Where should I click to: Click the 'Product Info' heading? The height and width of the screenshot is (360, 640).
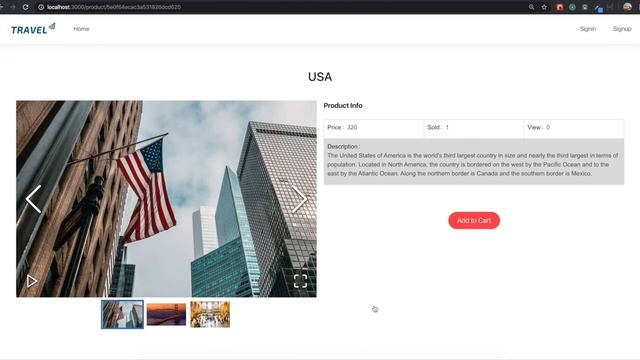343,105
